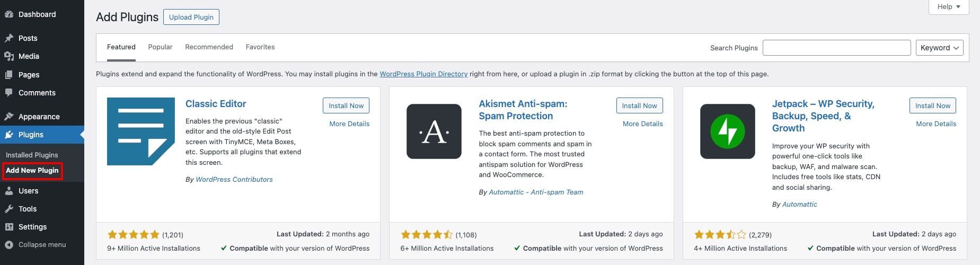
Task: Switch to the Featured tab
Action: point(121,47)
